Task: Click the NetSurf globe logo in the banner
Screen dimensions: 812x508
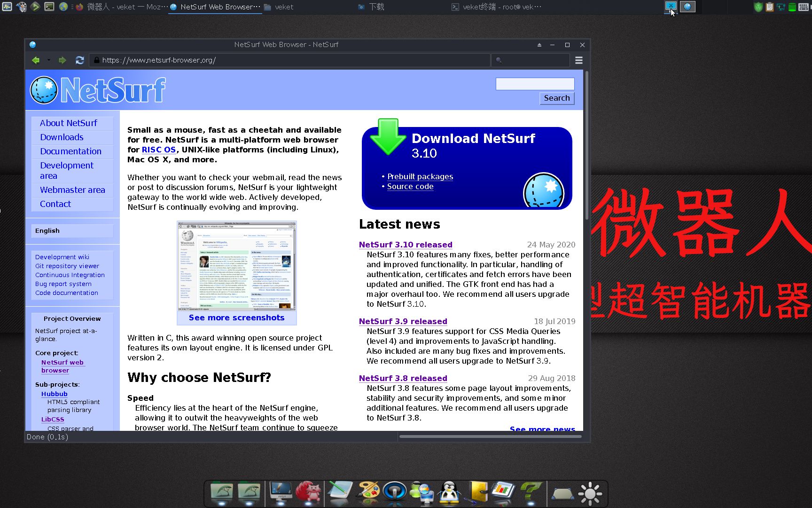Action: pyautogui.click(x=44, y=90)
